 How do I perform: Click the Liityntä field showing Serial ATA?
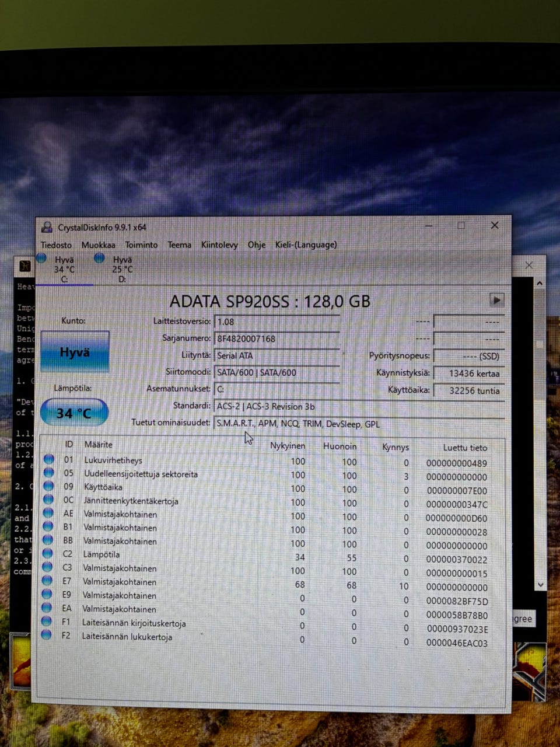(277, 355)
